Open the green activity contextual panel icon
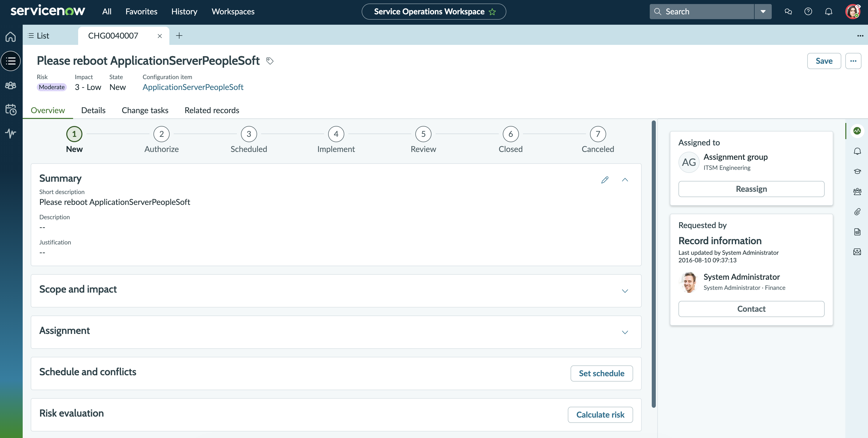Image resolution: width=868 pixels, height=438 pixels. [857, 131]
